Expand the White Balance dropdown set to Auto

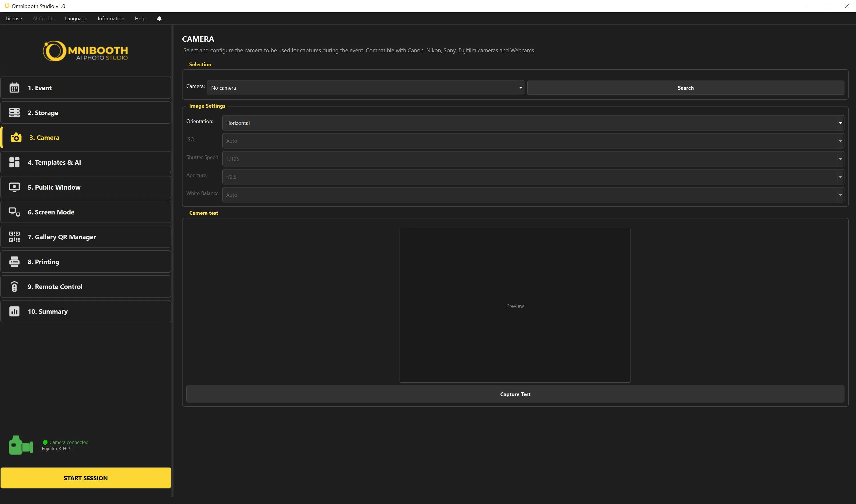tap(533, 194)
